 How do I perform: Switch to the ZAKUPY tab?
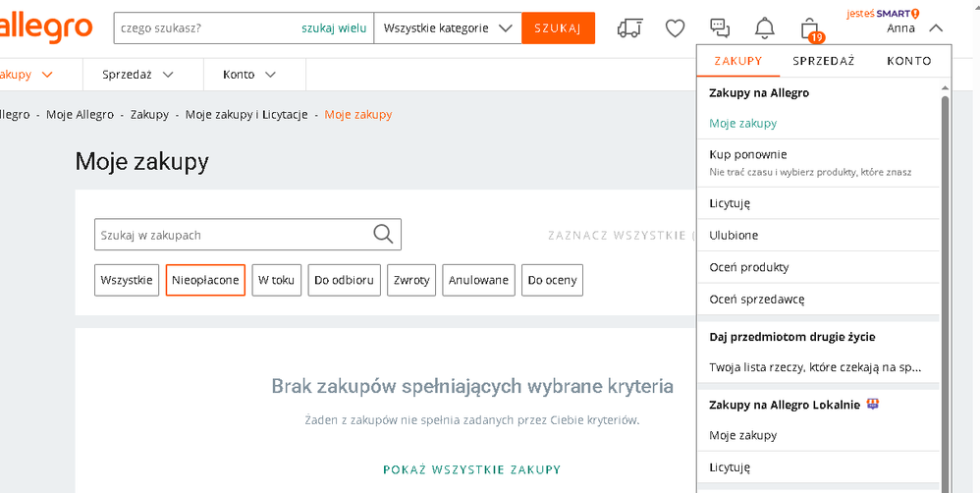point(738,61)
